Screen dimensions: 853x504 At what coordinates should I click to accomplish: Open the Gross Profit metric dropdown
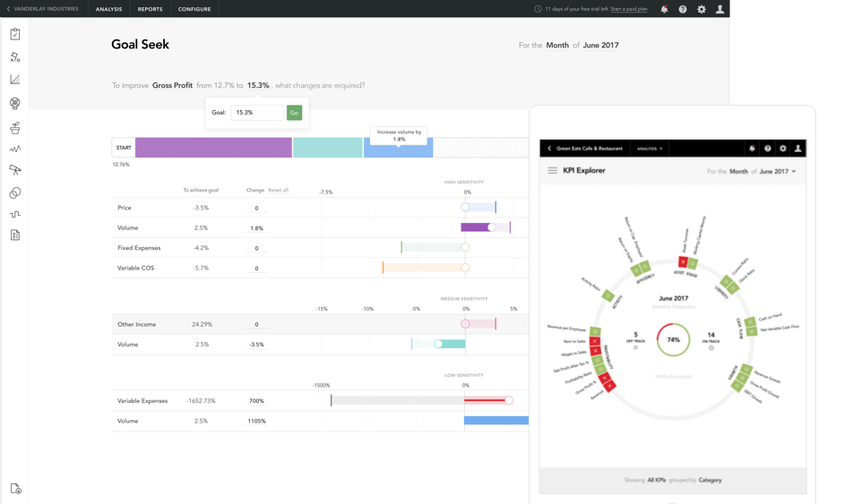172,86
